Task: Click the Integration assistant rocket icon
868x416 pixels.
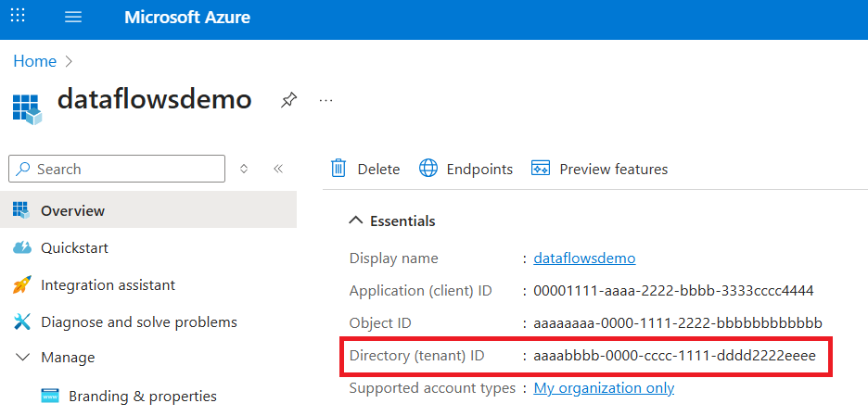Action: click(22, 285)
